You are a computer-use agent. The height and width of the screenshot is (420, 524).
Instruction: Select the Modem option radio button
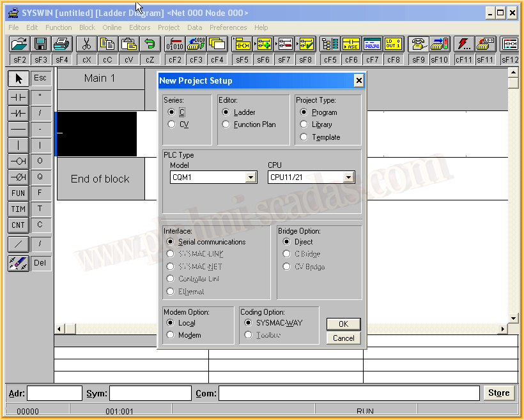click(170, 335)
